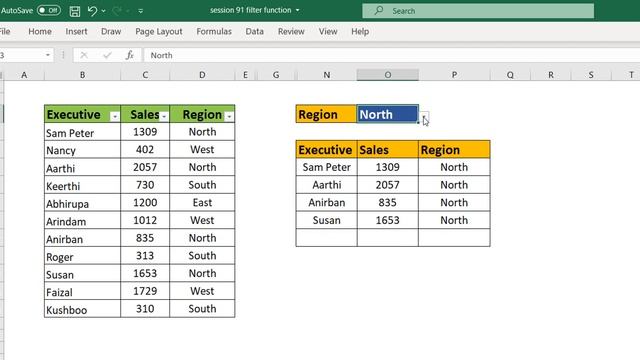Select Susan in the filtered results table
This screenshot has width=640, height=360.
(327, 220)
